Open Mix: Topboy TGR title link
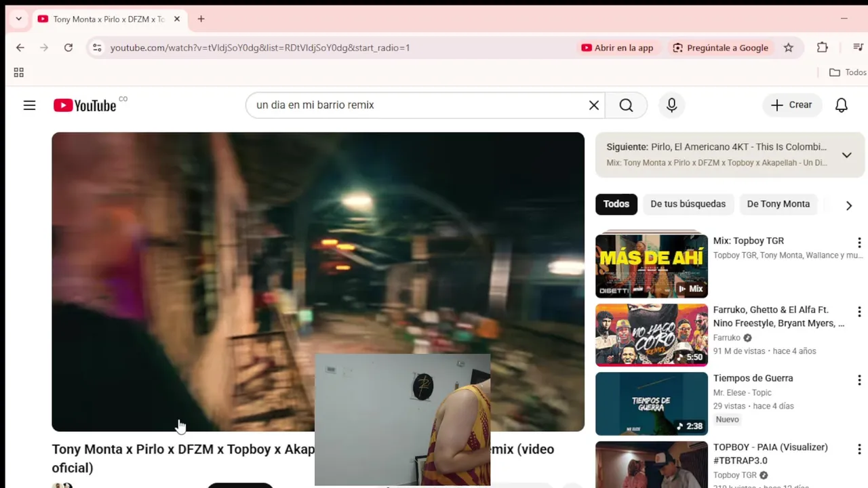This screenshot has height=488, width=868. [x=749, y=241]
